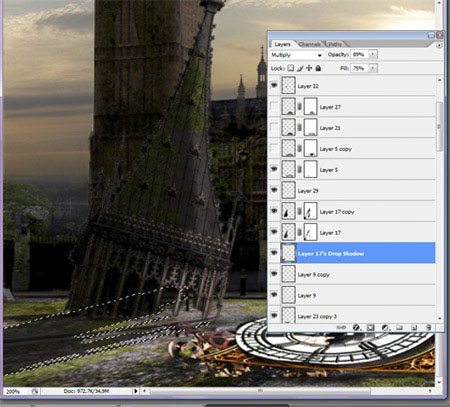Add a layer style via fx icon
Screen dimensions: 450x407
click(x=356, y=328)
